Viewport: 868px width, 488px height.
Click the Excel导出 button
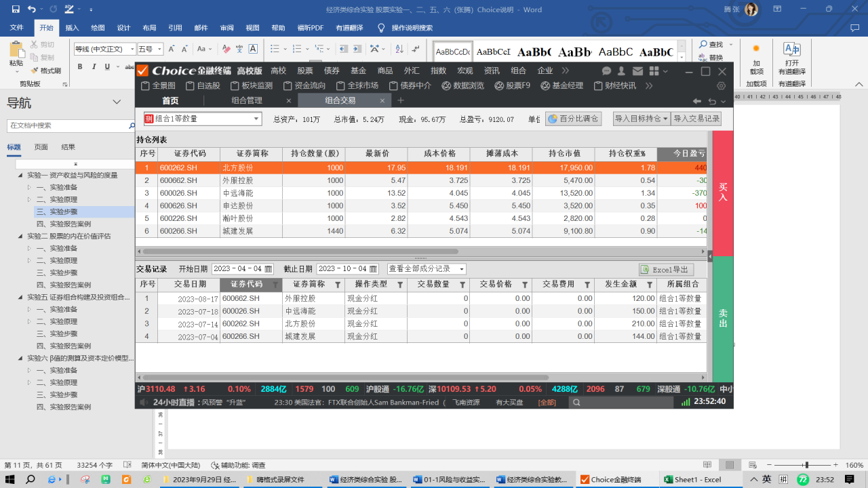[666, 270]
